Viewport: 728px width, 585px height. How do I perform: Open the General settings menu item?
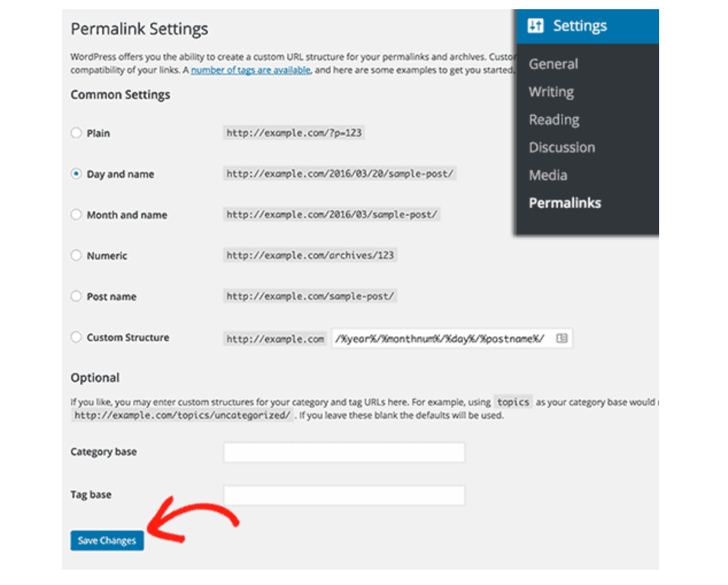[553, 64]
